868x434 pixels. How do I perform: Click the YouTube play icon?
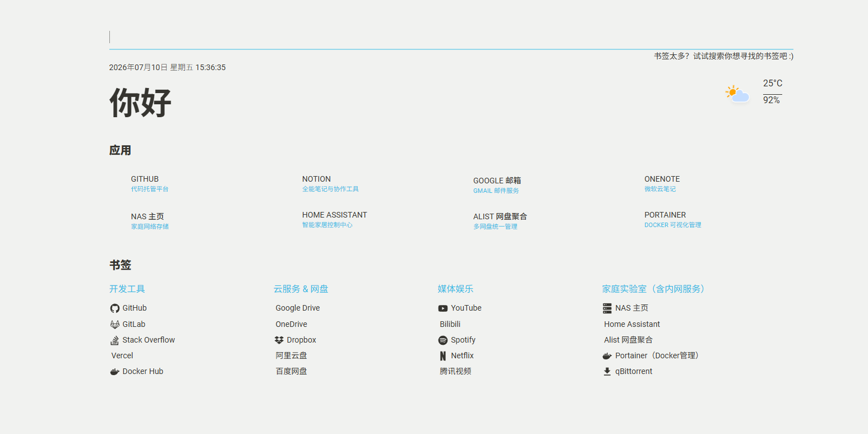pyautogui.click(x=443, y=308)
